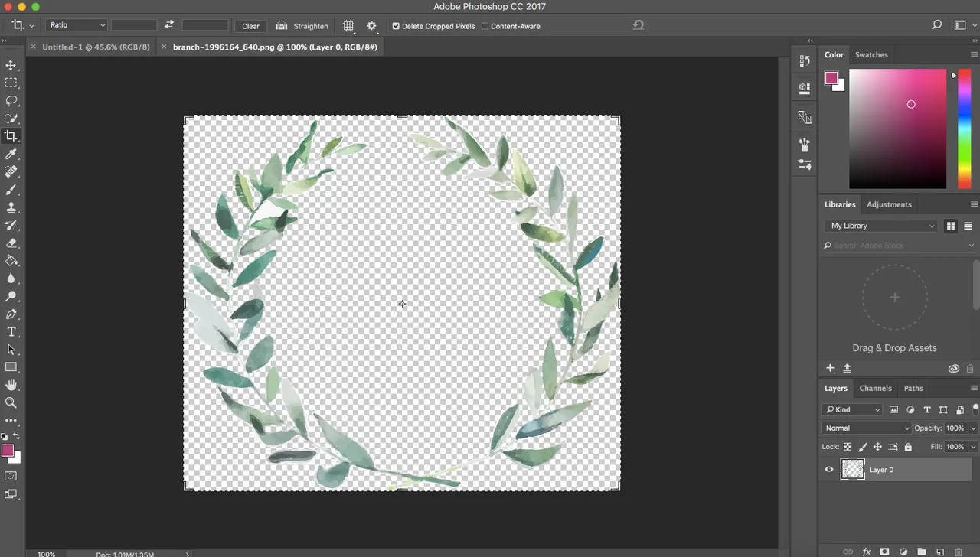The width and height of the screenshot is (980, 557).
Task: Toggle lock all for the layer
Action: click(x=909, y=447)
